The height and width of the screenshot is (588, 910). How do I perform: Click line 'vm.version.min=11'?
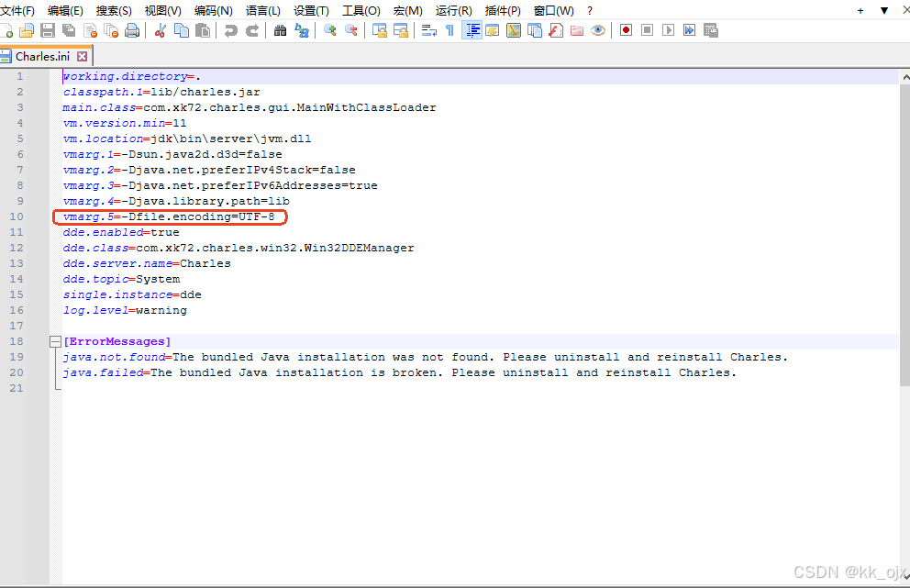[125, 123]
